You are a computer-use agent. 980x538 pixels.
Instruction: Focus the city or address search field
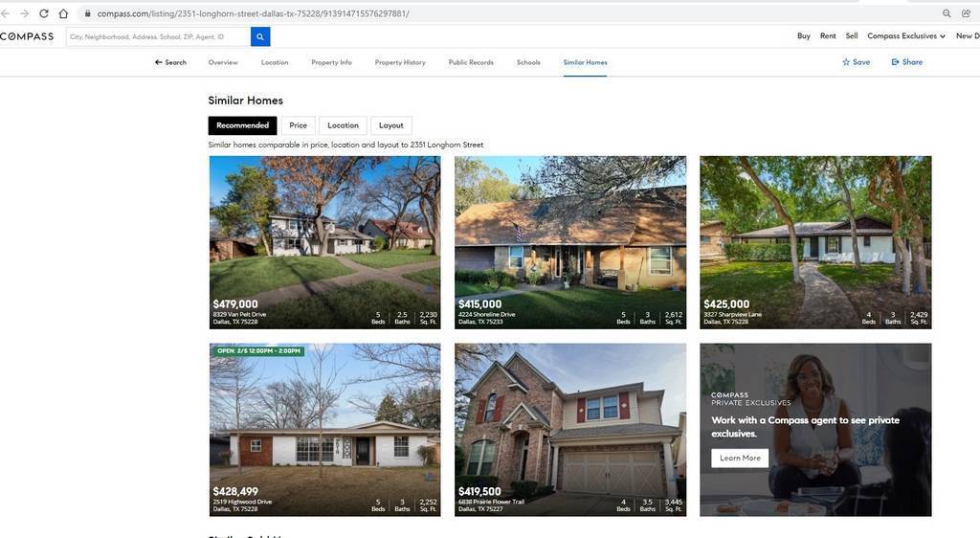pyautogui.click(x=158, y=36)
